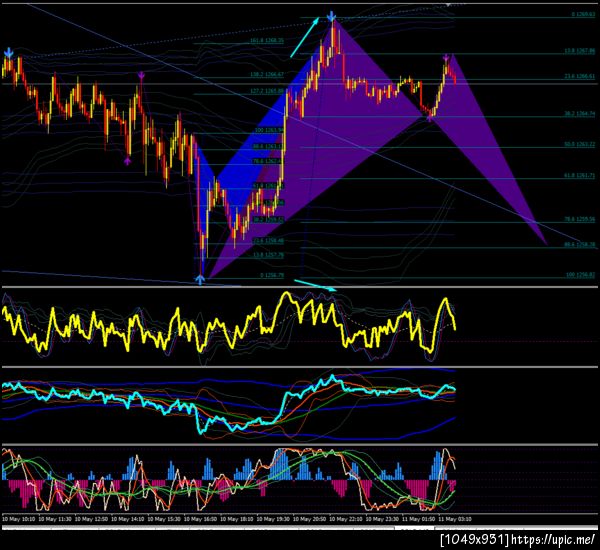
Task: Select the purple down arrow above the last swing high
Action: tap(446, 58)
